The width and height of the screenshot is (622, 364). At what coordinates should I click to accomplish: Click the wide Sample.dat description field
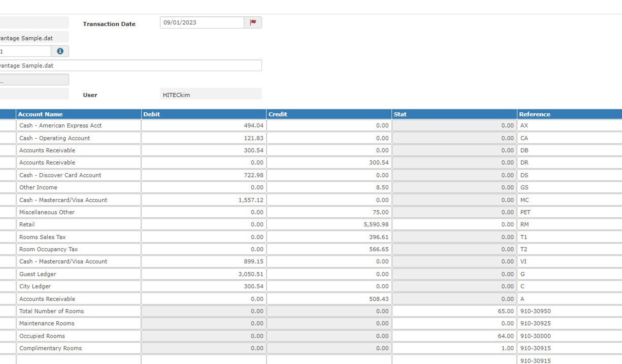[x=131, y=65]
